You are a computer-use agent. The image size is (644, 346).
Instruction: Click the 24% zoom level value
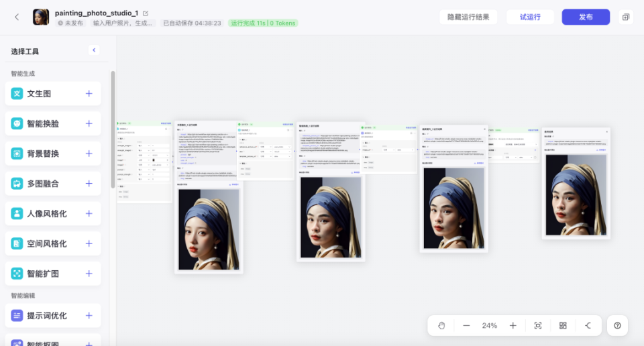[489, 325]
